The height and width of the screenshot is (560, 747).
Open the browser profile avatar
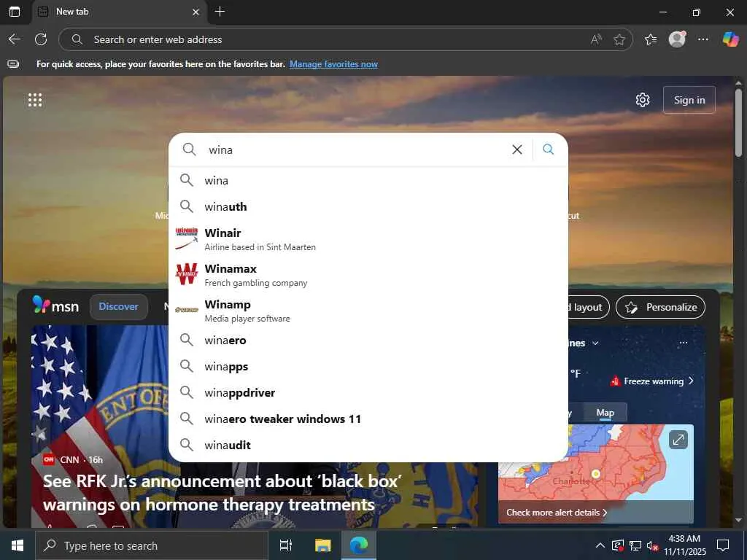pyautogui.click(x=677, y=39)
